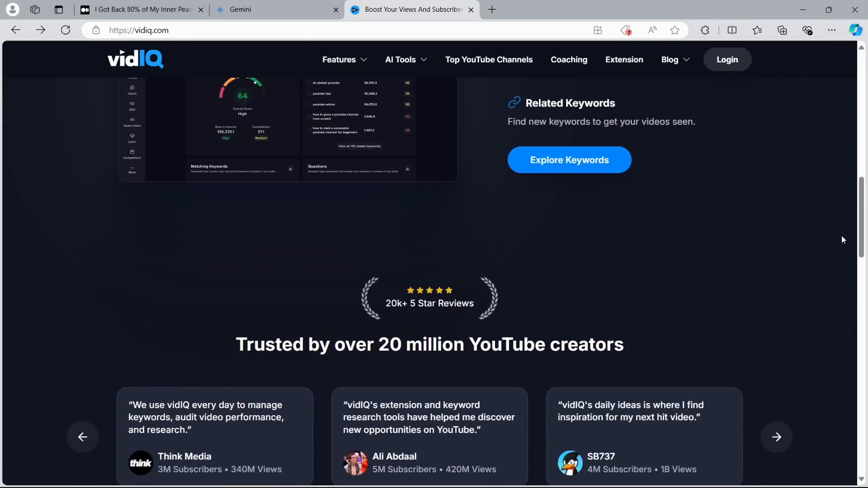Go forward with the browser forward arrow
868x488 pixels.
(41, 30)
